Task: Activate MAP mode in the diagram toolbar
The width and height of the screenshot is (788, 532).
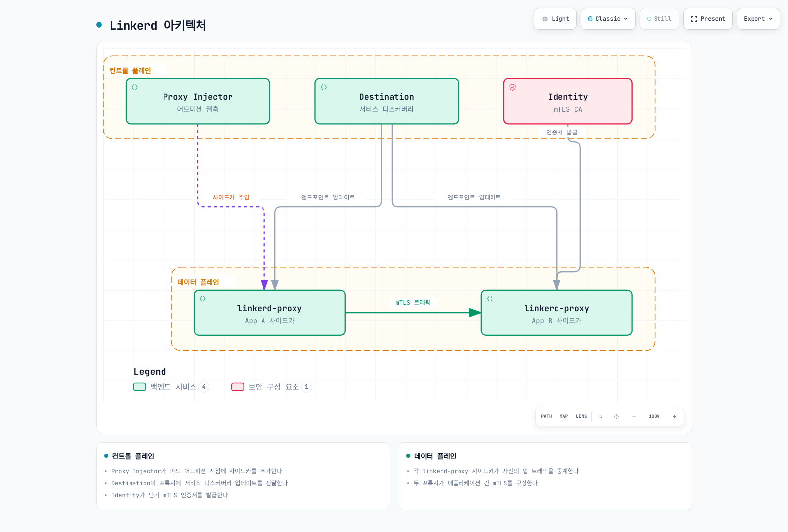Action: pyautogui.click(x=564, y=416)
